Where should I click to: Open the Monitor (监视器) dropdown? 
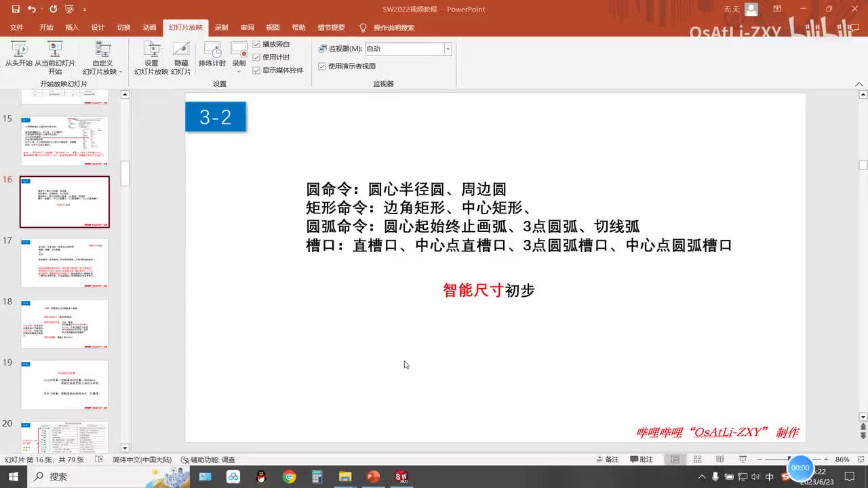pyautogui.click(x=448, y=49)
